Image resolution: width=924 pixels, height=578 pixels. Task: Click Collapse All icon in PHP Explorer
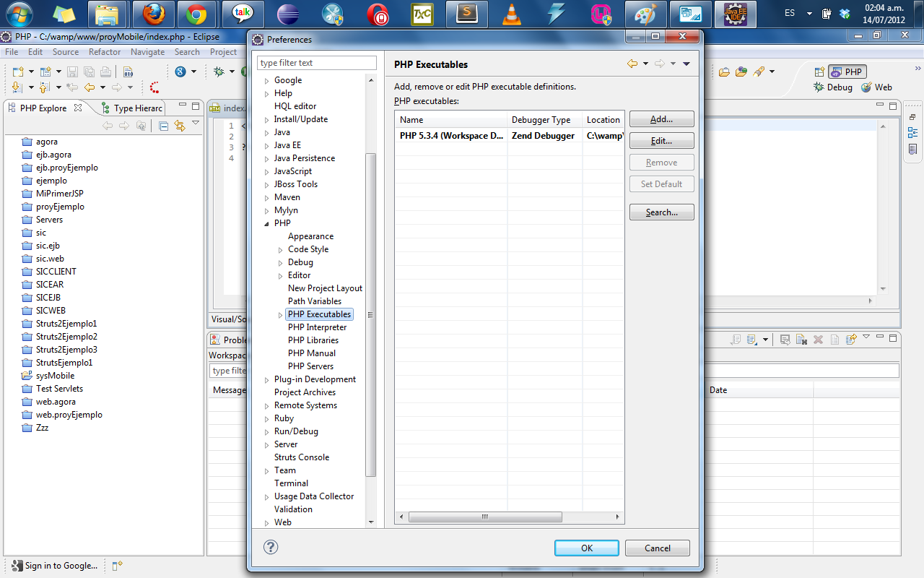pyautogui.click(x=164, y=126)
